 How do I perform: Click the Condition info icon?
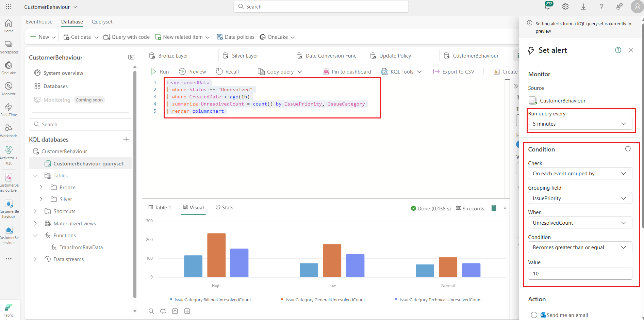click(628, 149)
